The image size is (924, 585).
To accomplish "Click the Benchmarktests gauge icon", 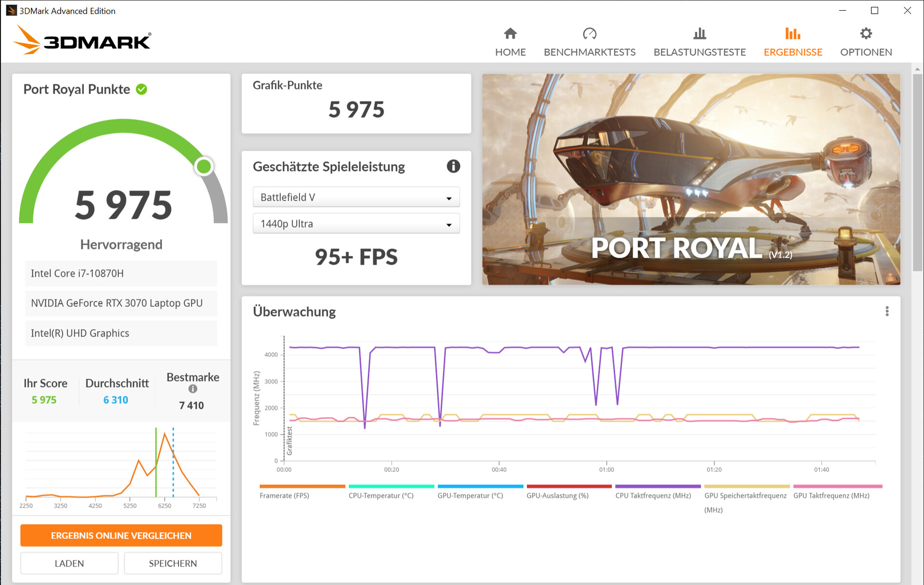I will (589, 34).
